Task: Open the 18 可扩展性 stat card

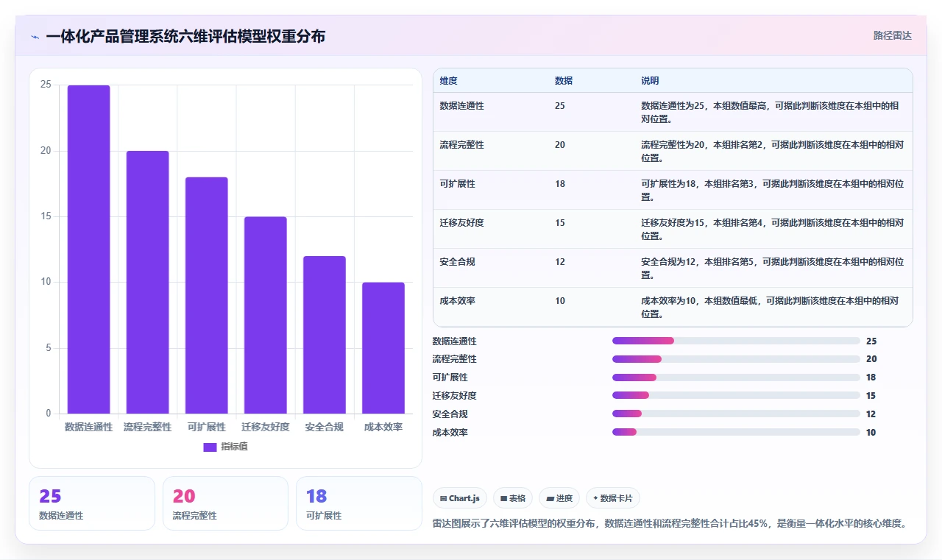Action: (358, 503)
